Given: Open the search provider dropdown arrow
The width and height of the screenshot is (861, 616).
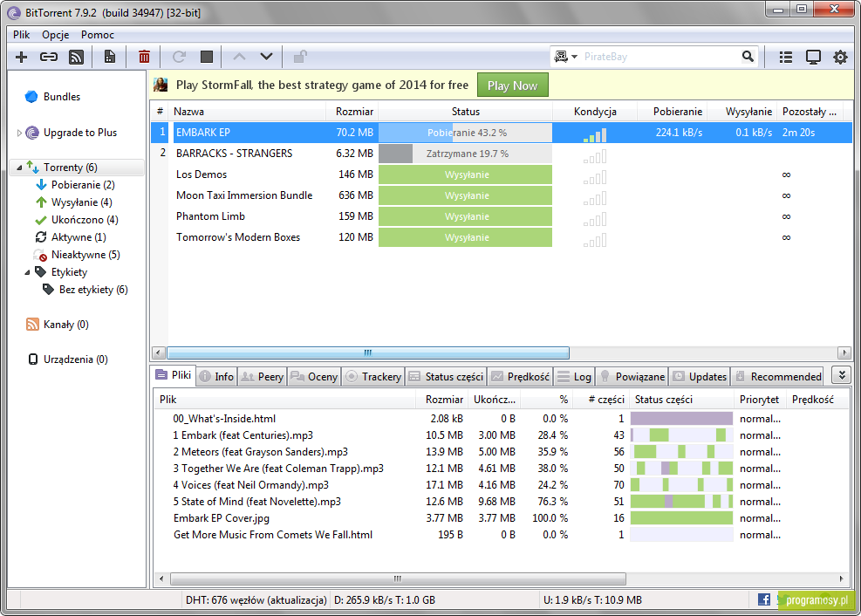Looking at the screenshot, I should click(x=574, y=57).
